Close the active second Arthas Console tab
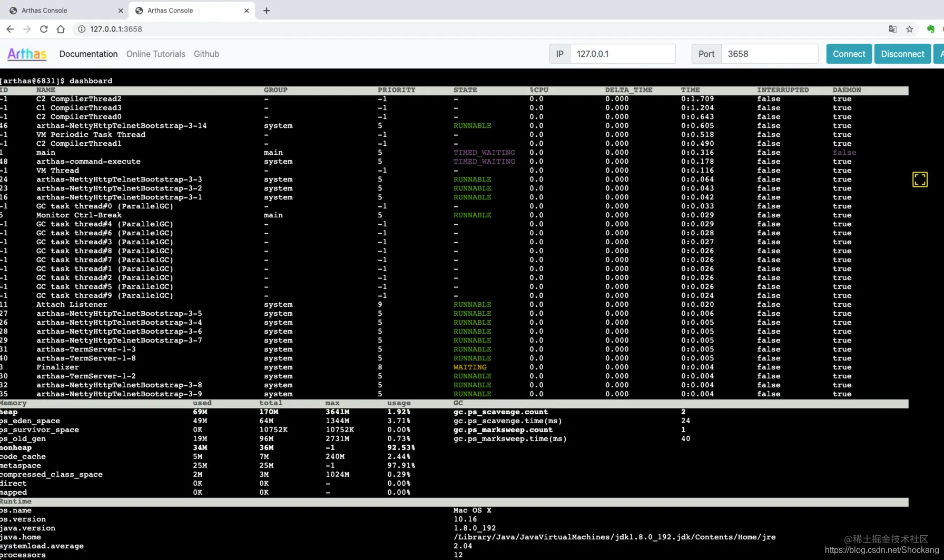 pyautogui.click(x=247, y=11)
